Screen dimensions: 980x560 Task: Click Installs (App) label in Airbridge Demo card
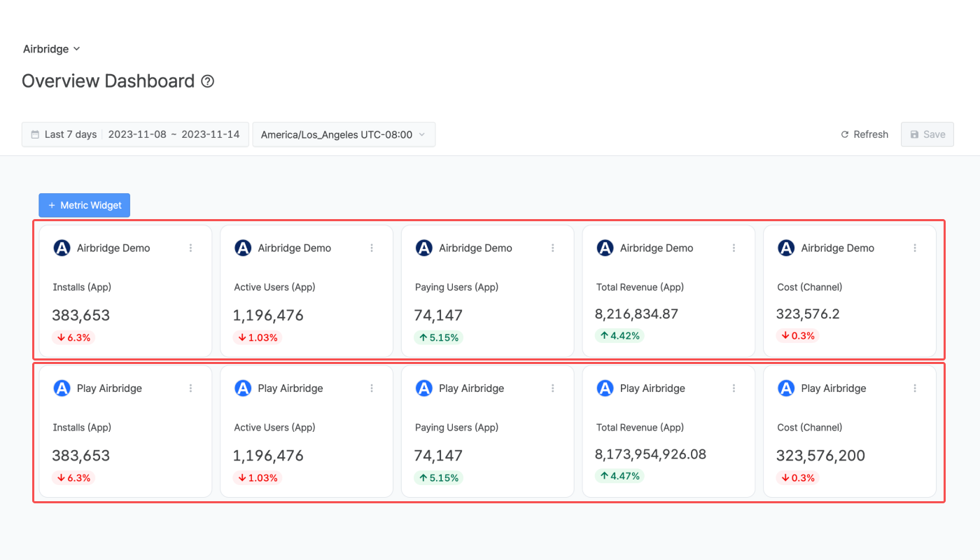pyautogui.click(x=82, y=287)
